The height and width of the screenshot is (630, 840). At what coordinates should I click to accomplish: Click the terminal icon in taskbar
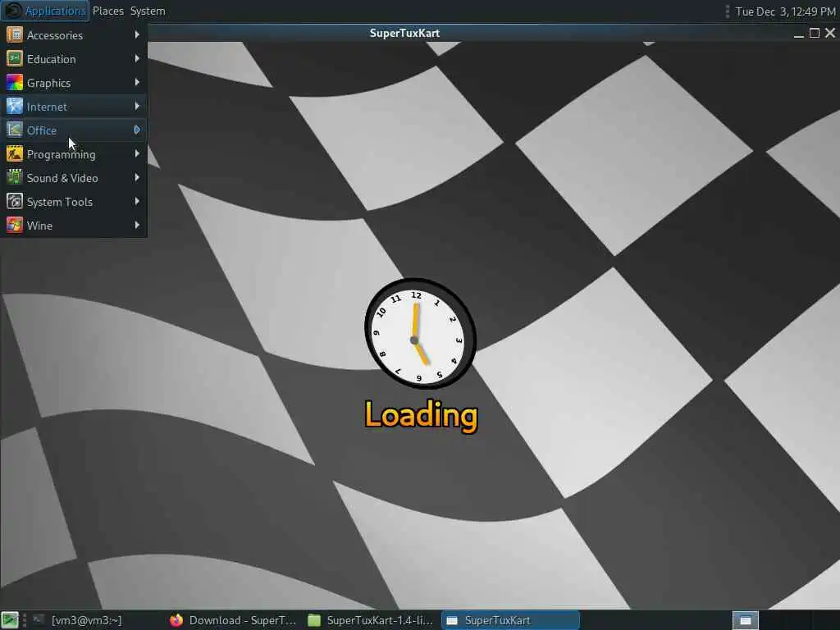(x=39, y=620)
